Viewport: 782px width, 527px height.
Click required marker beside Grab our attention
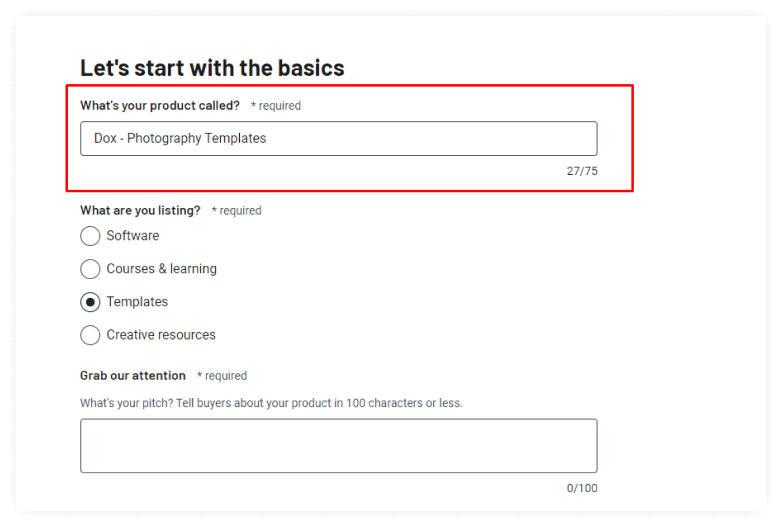pos(222,375)
